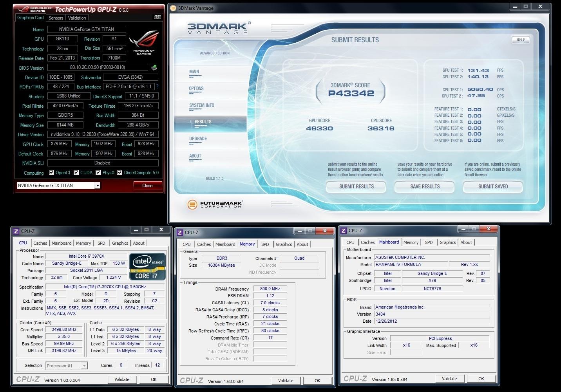
Task: Open the About tab in CPU-Z CPU window
Action: [x=139, y=243]
